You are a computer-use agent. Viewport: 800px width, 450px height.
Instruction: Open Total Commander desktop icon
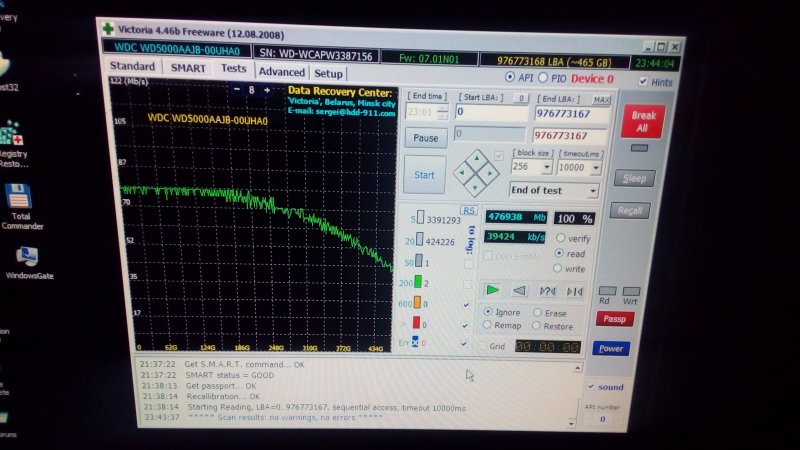[x=19, y=204]
